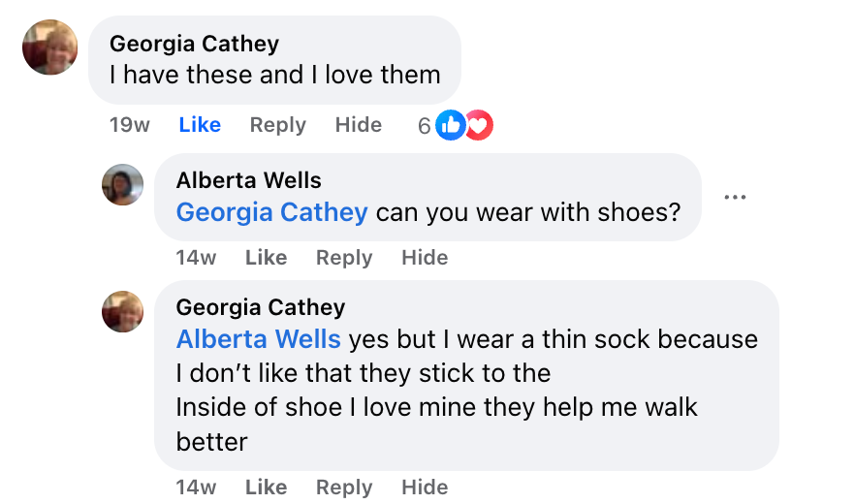855x504 pixels.
Task: View the reaction count of 6
Action: click(x=424, y=125)
